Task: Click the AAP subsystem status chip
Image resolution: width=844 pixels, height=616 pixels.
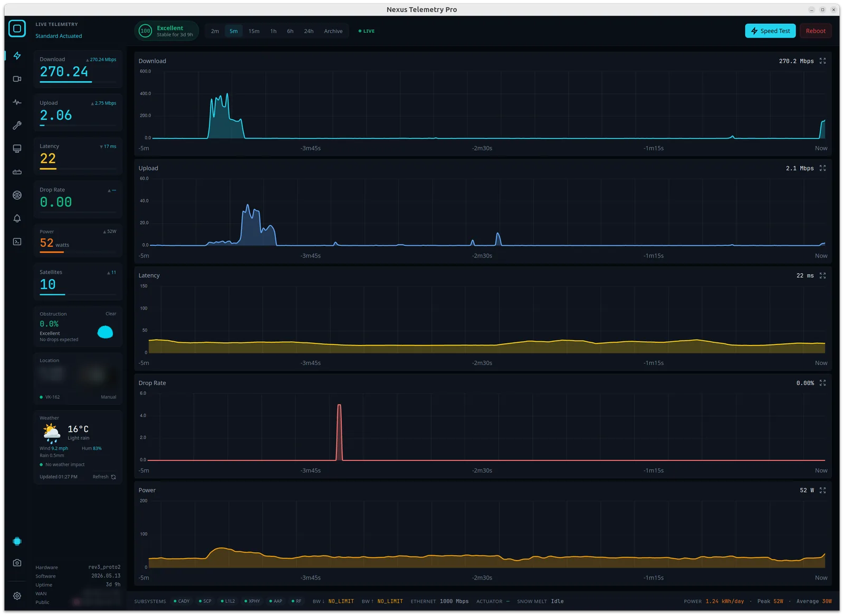Action: [x=275, y=601]
